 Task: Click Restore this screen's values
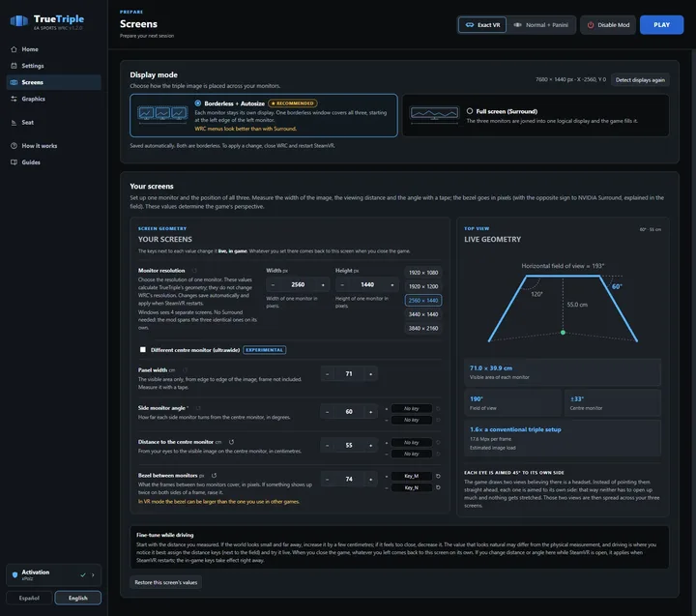pos(166,582)
